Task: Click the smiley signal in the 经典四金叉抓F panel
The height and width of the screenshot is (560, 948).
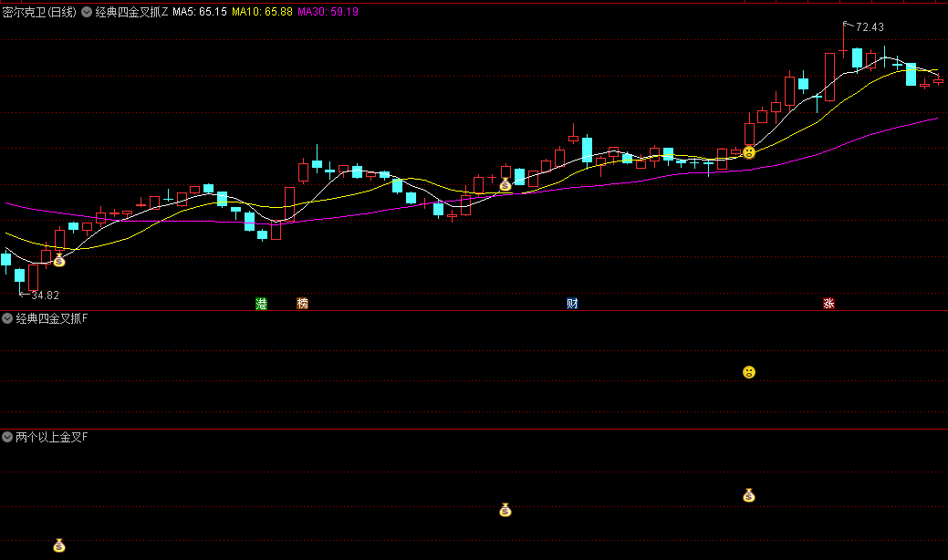Action: coord(749,372)
